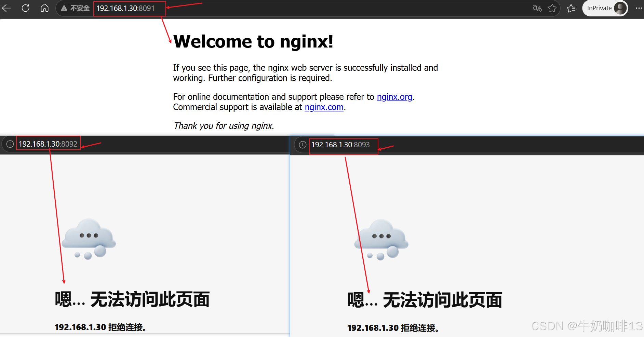Image resolution: width=644 pixels, height=337 pixels.
Task: Click the InPrivate profile button
Action: [x=605, y=8]
